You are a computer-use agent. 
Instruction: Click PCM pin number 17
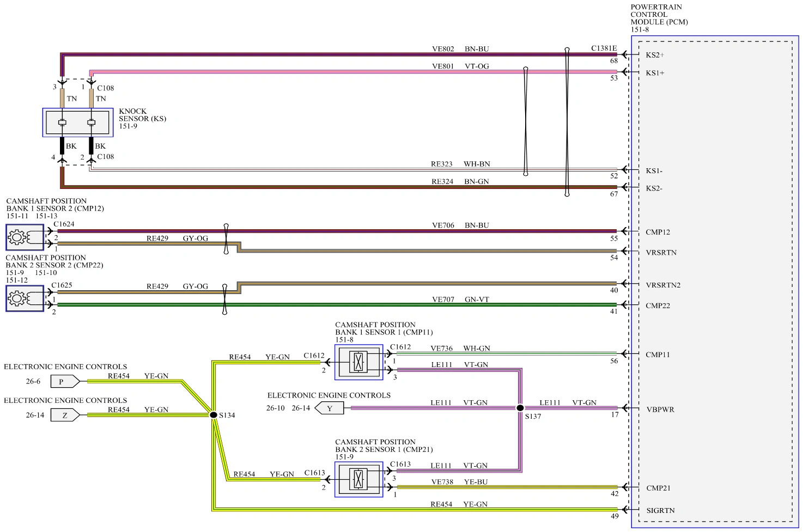(x=615, y=414)
